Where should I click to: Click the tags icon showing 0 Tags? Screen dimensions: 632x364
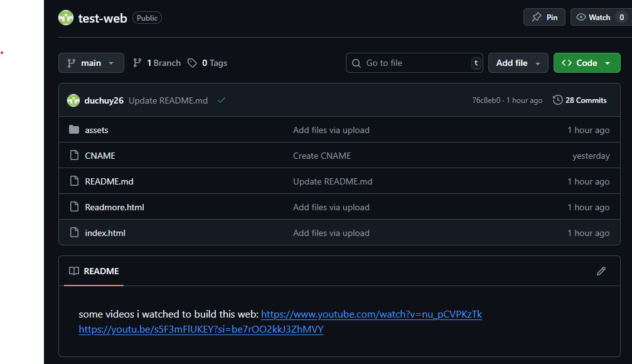tap(192, 63)
